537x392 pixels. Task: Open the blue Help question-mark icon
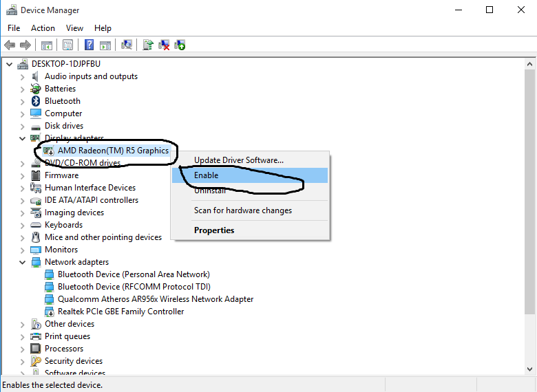point(89,45)
